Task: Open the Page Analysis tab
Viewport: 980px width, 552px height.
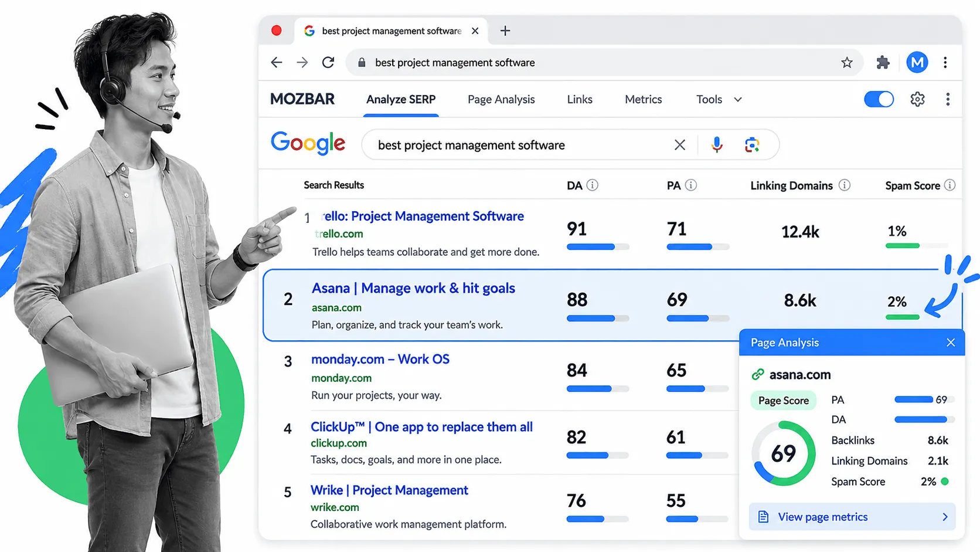Action: [x=501, y=100]
